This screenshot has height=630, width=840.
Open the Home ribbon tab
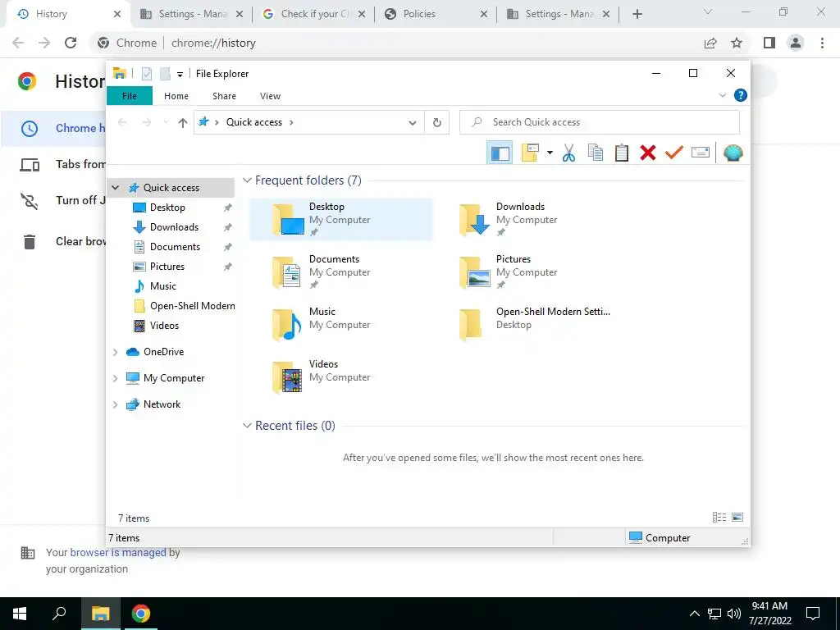click(x=176, y=96)
